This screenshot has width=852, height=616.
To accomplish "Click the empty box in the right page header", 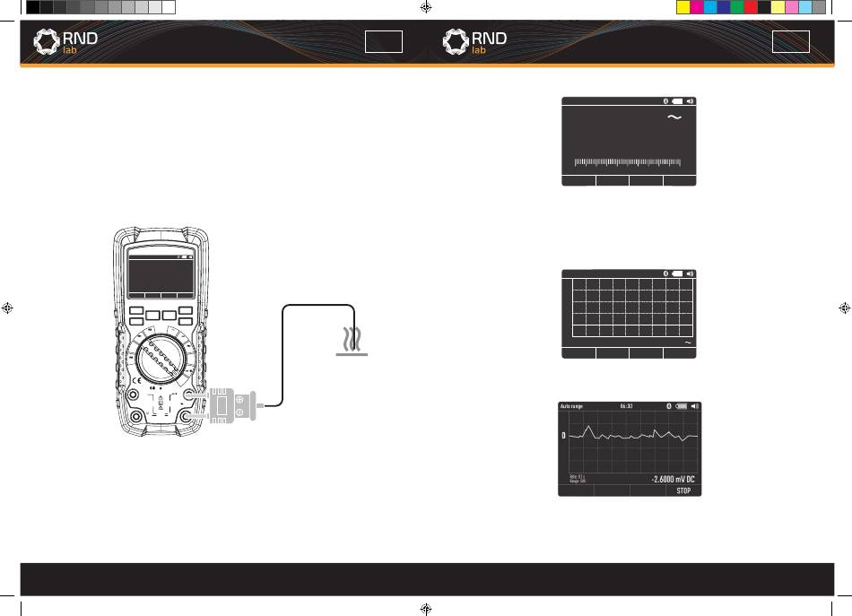I will [x=791, y=42].
